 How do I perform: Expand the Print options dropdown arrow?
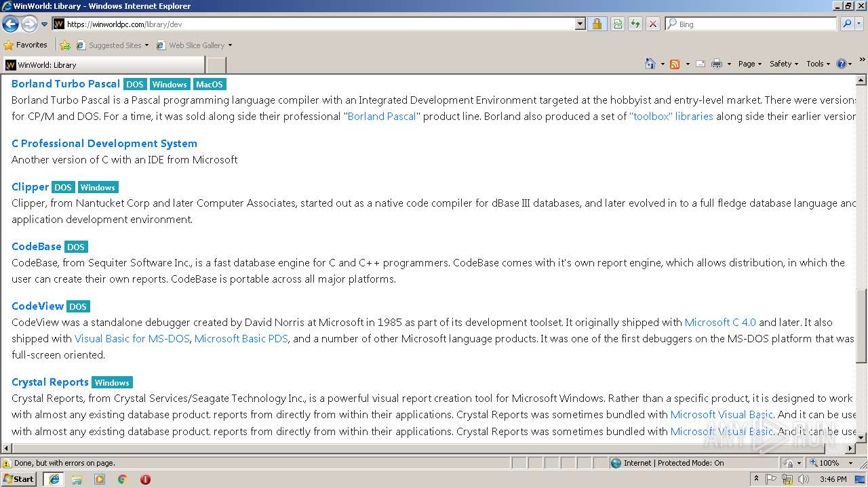(x=729, y=64)
